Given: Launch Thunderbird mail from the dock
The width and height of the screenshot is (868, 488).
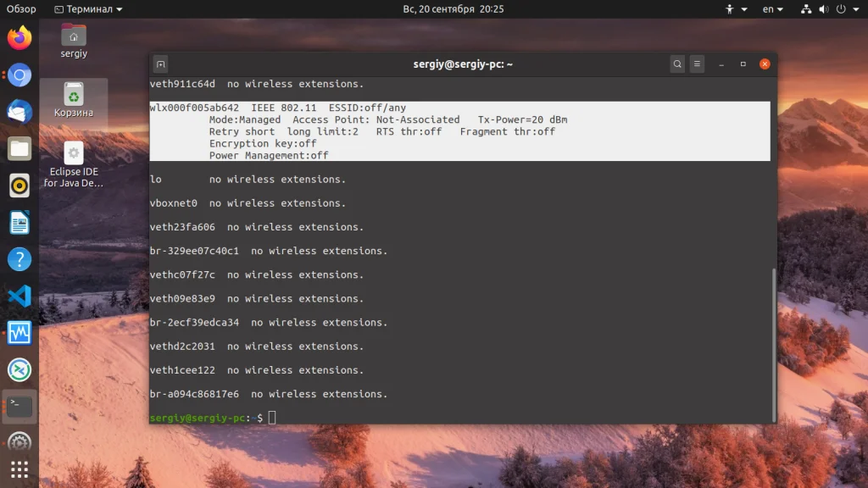Looking at the screenshot, I should 19,112.
